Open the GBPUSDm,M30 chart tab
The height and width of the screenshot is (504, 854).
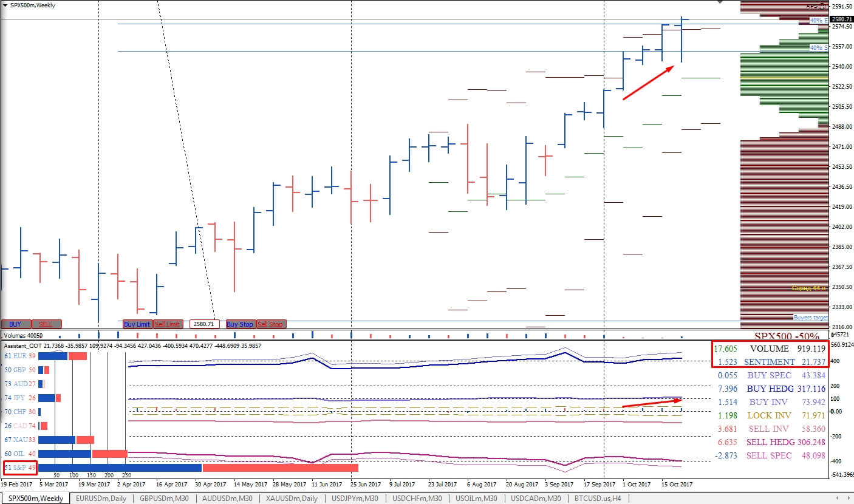(165, 499)
